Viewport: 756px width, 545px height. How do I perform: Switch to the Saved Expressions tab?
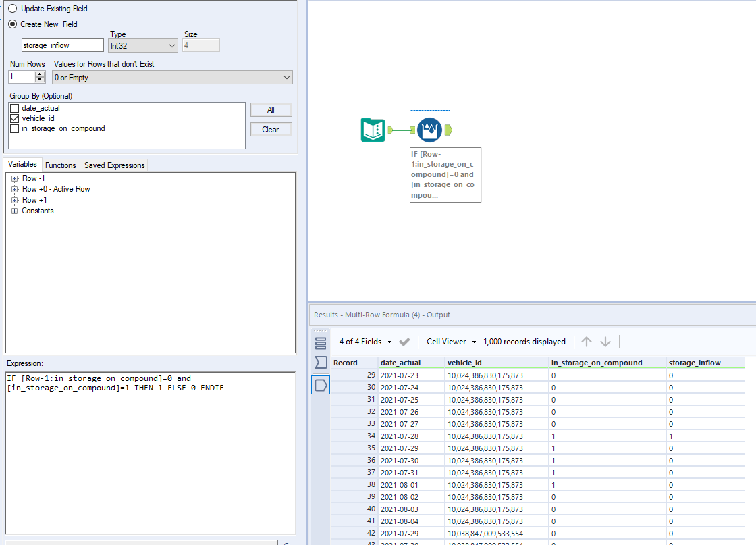[x=113, y=165]
